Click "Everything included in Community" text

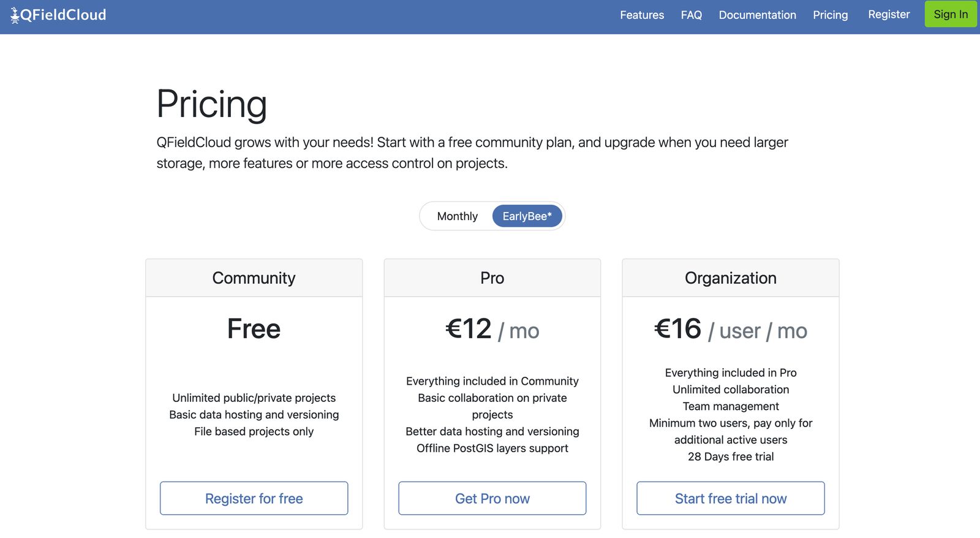tap(492, 381)
